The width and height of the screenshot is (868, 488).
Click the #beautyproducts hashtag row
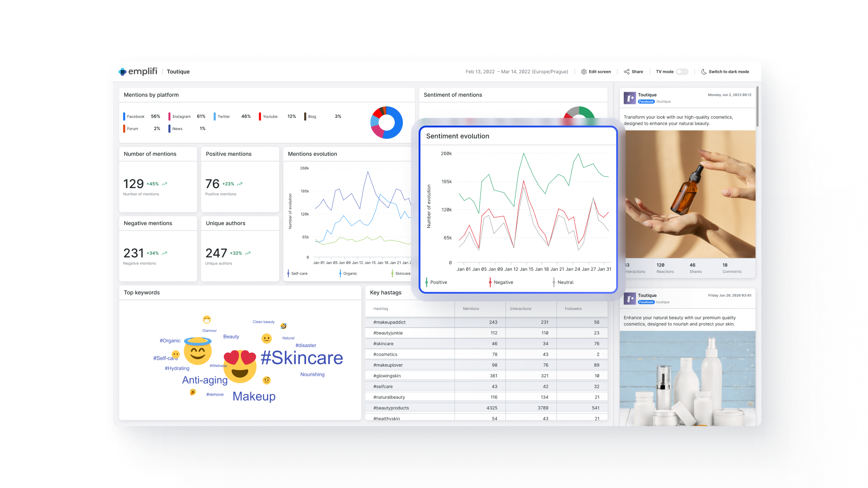[486, 408]
